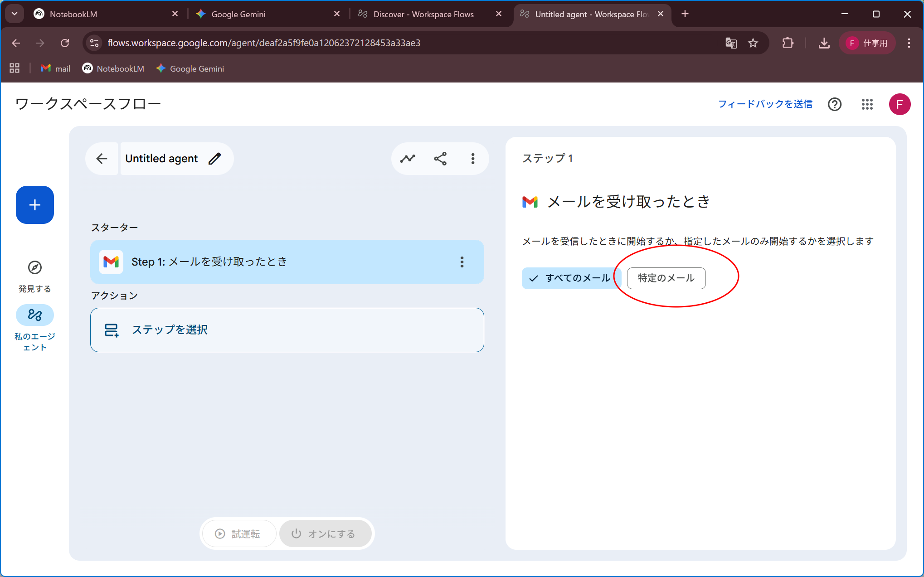Select the すべてのメール option
The height and width of the screenshot is (577, 924).
[570, 278]
